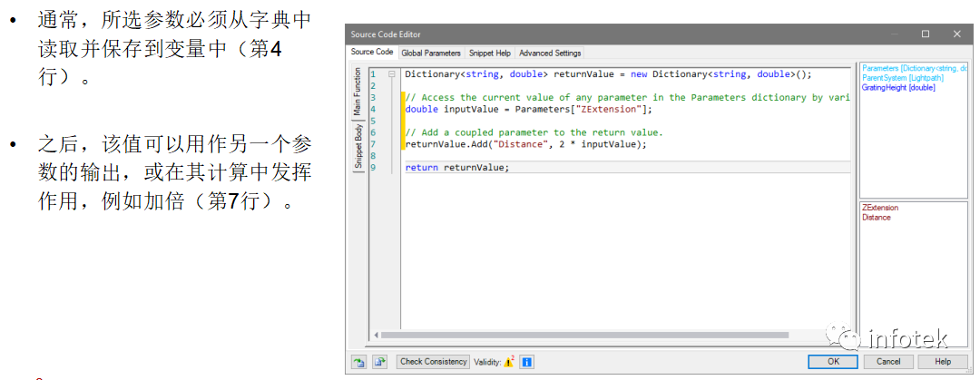Click the Cancel button
This screenshot has width=980, height=380.
(x=888, y=361)
